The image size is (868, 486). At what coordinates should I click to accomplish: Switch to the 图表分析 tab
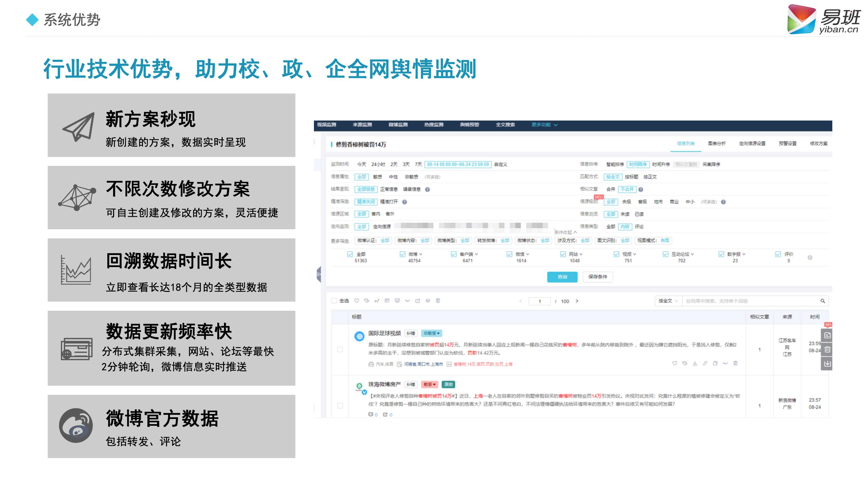717,143
